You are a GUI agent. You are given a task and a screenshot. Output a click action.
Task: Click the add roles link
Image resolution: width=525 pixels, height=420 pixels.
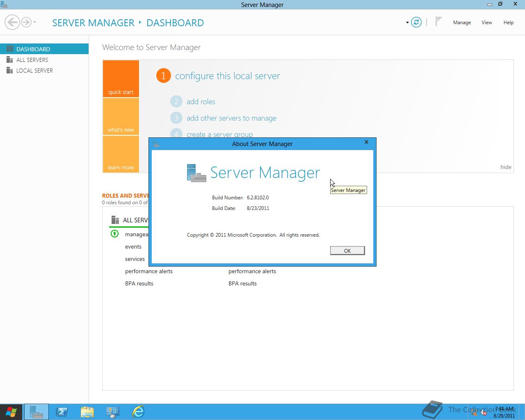coord(201,102)
